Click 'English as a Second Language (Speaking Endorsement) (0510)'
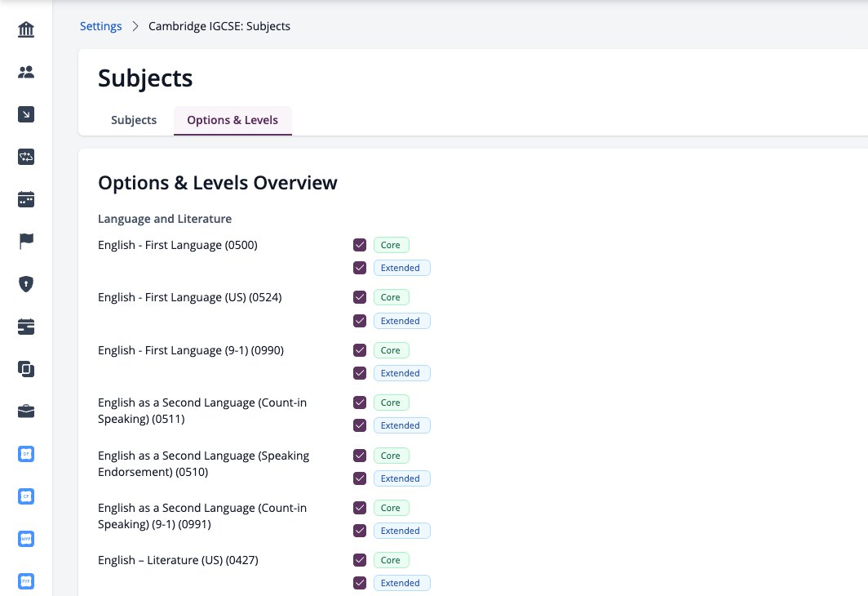Image resolution: width=868 pixels, height=596 pixels. [x=204, y=464]
